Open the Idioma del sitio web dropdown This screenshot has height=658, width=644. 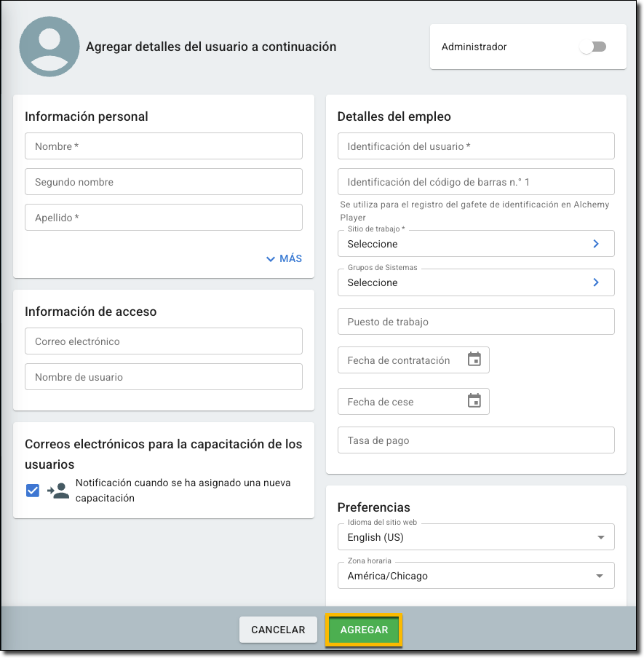[x=476, y=537]
